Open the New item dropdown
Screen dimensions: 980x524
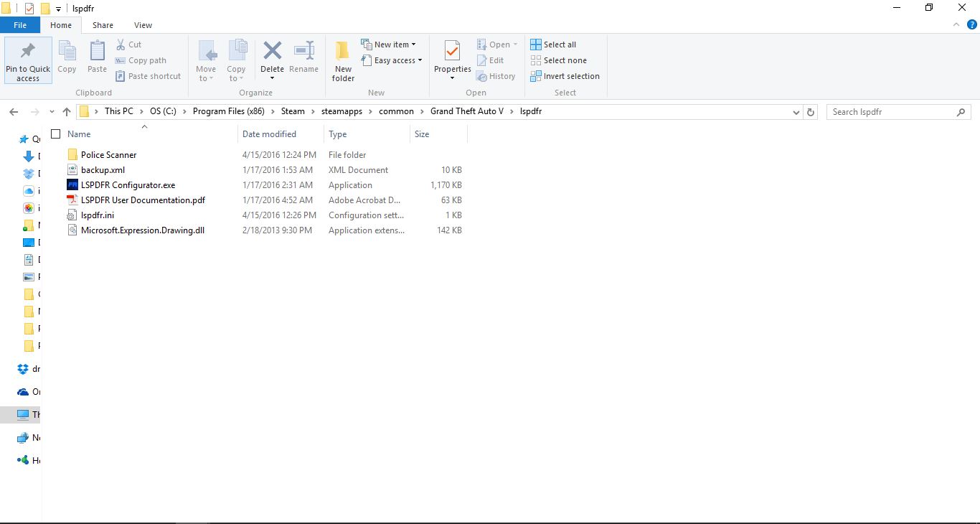pos(388,45)
